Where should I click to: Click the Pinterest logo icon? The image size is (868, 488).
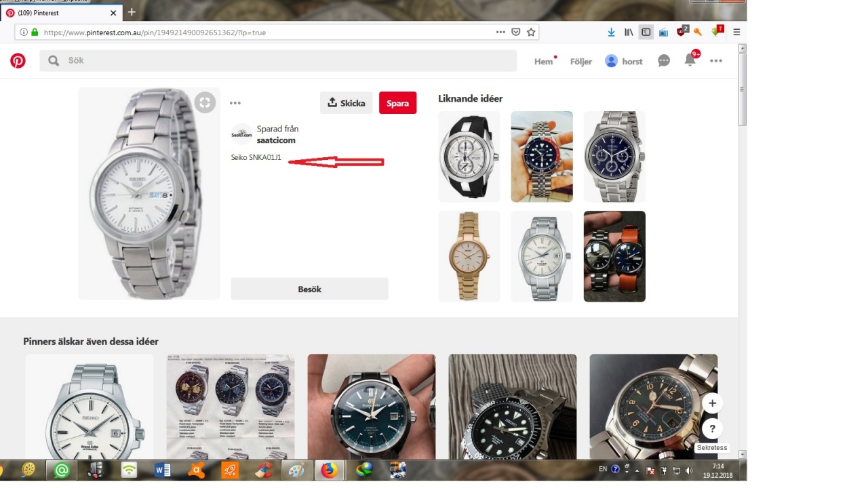[x=18, y=61]
